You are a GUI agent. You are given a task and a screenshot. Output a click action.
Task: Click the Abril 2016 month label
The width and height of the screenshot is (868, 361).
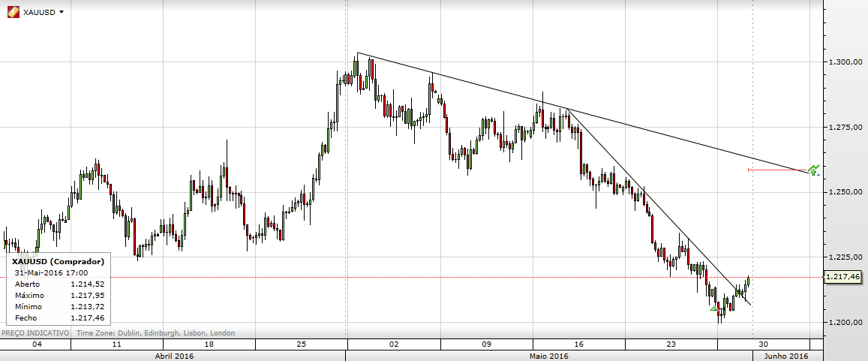pos(173,356)
